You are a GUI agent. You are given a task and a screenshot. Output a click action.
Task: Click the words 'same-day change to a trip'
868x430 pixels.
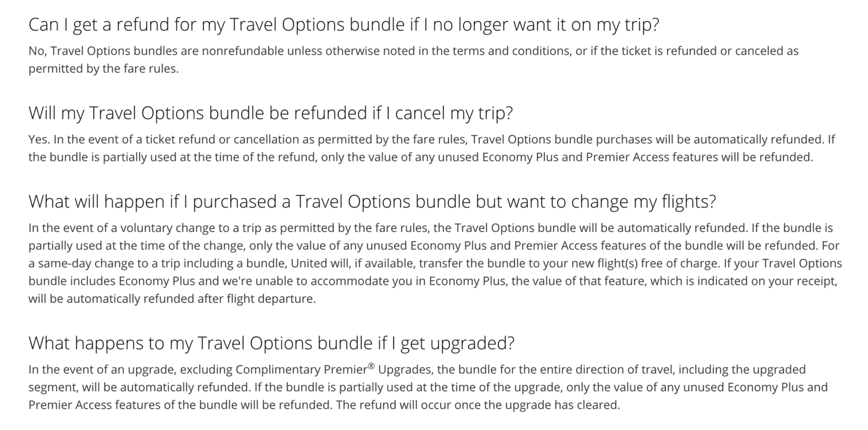[97, 263]
